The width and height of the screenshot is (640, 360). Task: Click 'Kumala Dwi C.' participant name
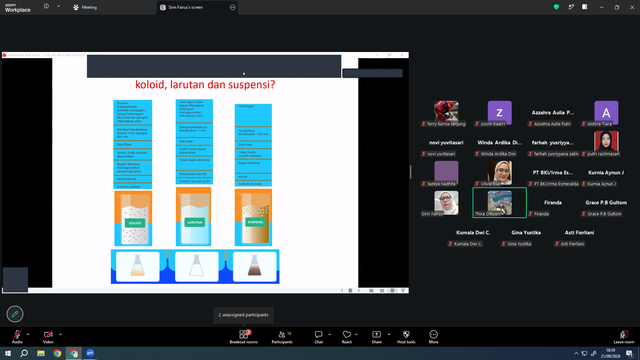point(473,232)
